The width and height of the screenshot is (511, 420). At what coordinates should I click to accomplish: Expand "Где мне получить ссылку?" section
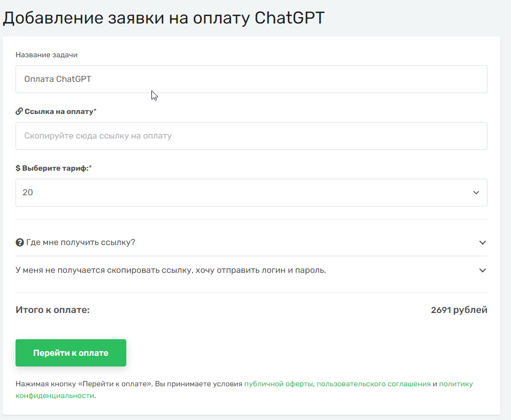click(251, 242)
